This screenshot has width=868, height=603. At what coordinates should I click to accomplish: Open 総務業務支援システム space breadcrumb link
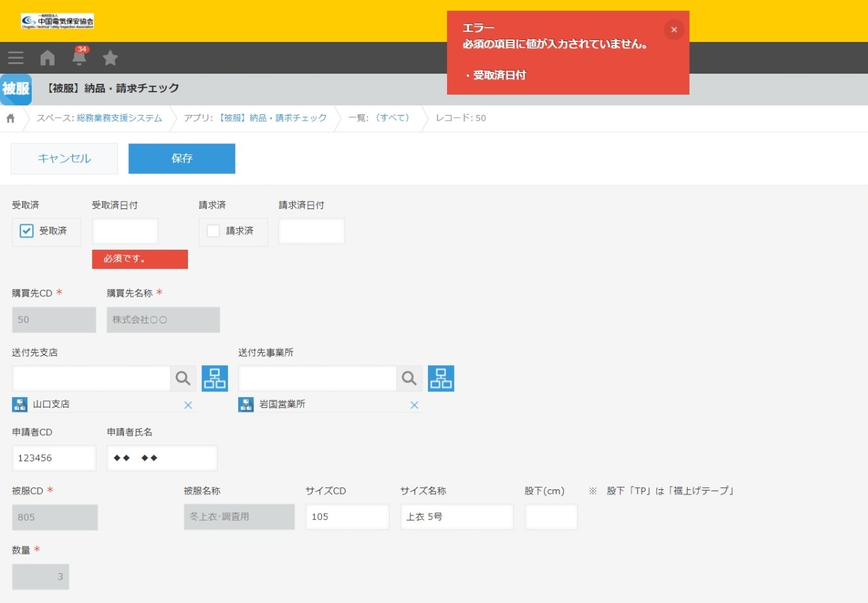pyautogui.click(x=119, y=118)
